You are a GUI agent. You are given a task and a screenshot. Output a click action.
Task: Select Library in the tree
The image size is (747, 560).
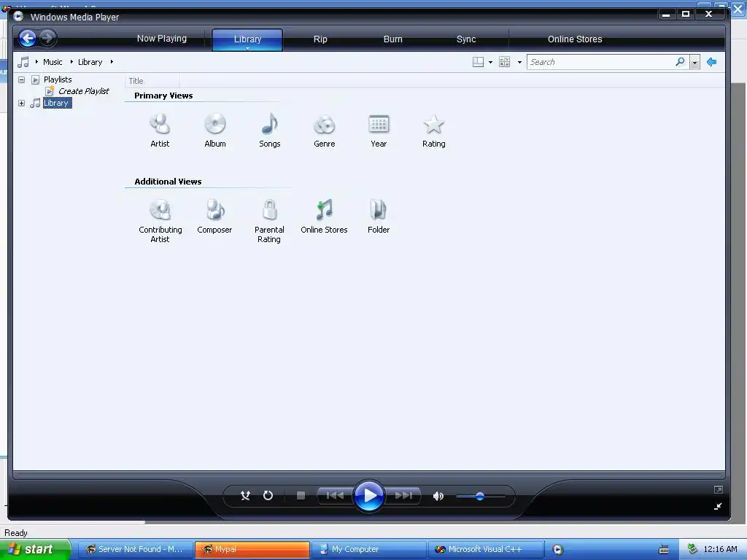pyautogui.click(x=57, y=103)
